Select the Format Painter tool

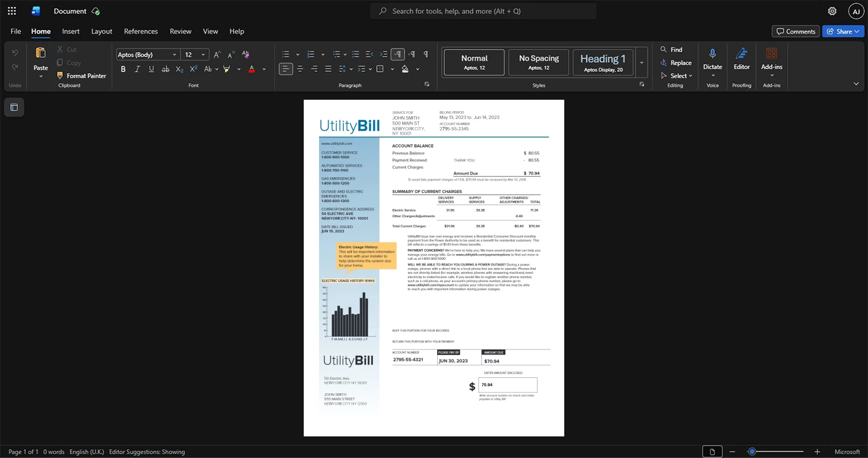pyautogui.click(x=81, y=76)
